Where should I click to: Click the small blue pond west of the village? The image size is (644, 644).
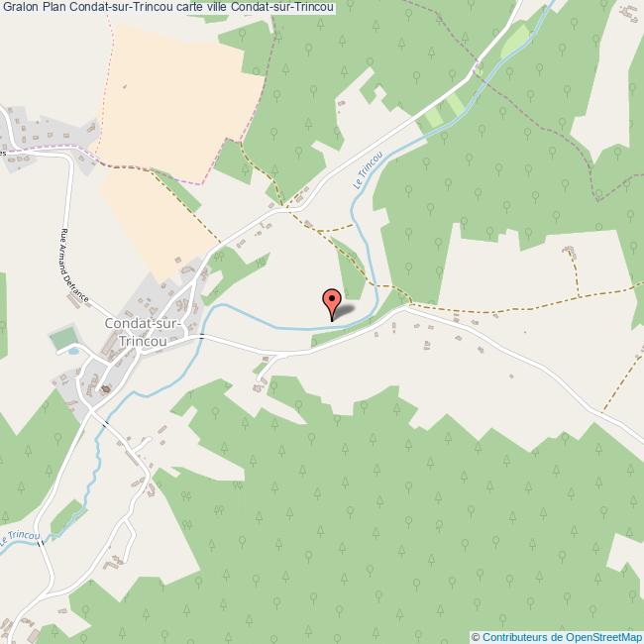[73, 351]
